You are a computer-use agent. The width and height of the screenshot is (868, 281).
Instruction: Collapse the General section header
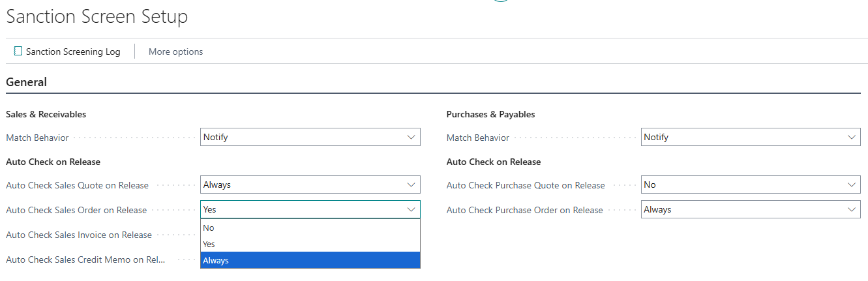(27, 82)
